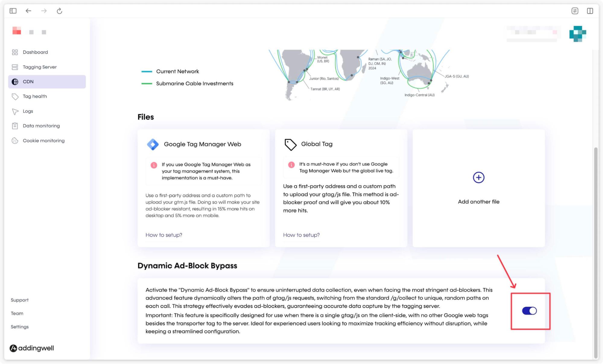Click the Files section heading
This screenshot has width=603, height=364.
click(x=146, y=117)
